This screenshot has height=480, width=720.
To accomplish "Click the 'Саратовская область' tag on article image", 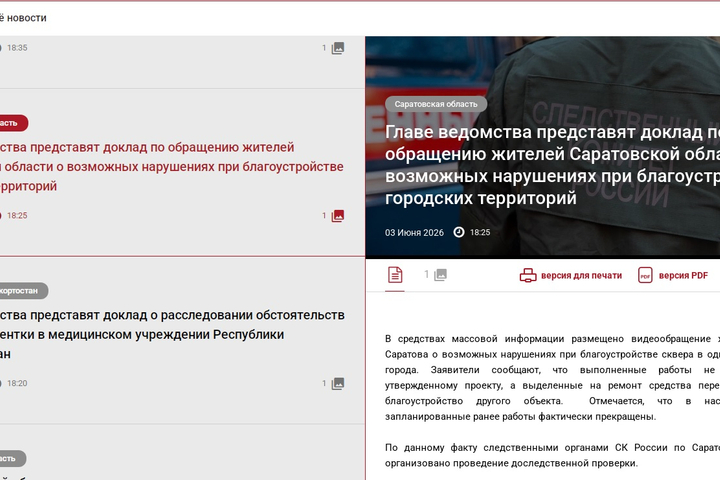I will [x=436, y=104].
